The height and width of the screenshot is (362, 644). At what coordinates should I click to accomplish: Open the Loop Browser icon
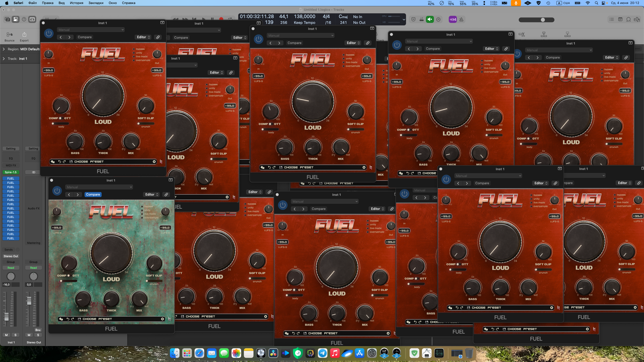(x=628, y=19)
